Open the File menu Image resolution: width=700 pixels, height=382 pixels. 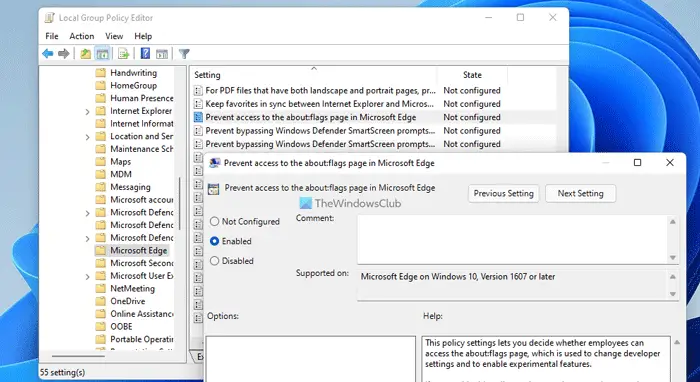[x=52, y=36]
